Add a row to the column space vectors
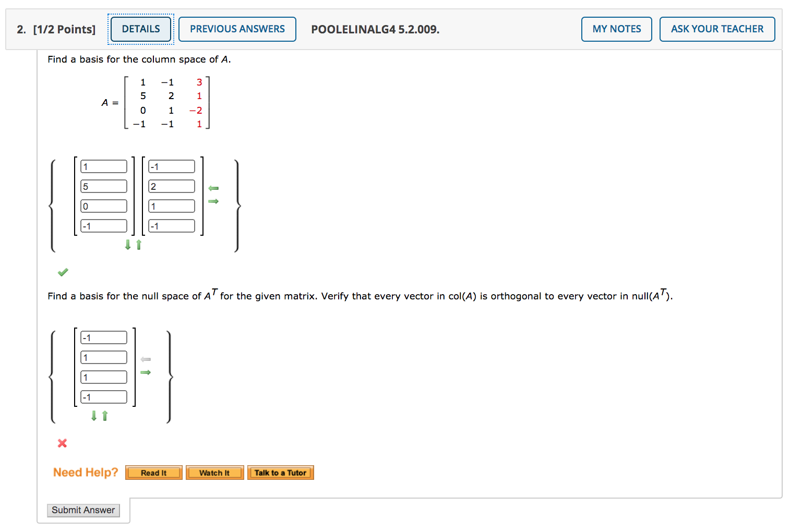The height and width of the screenshot is (532, 790). click(127, 245)
